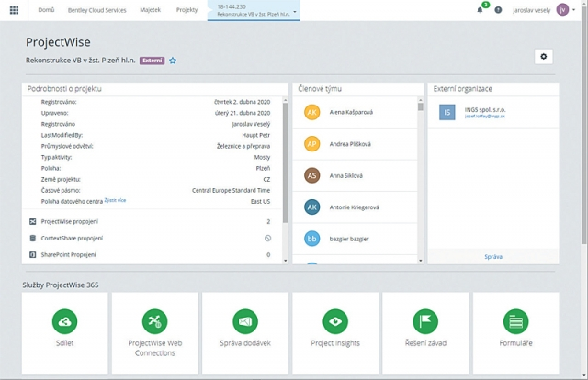588x380 pixels.
Task: Click project details scrollbar down arrow
Action: point(286,261)
